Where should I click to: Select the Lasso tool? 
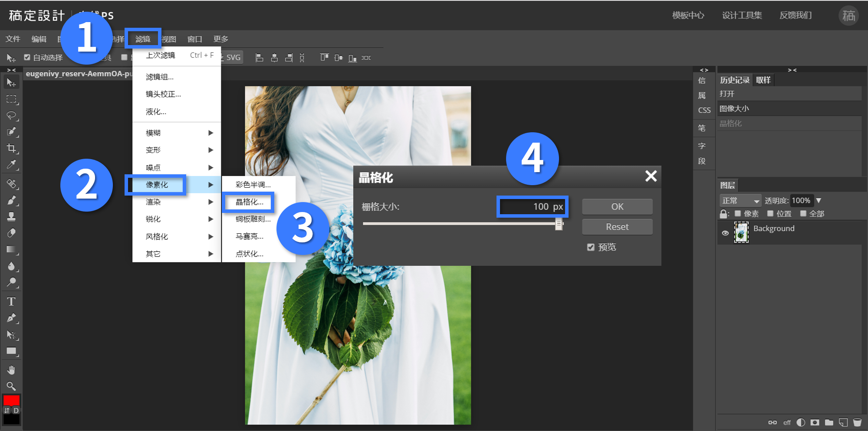[x=12, y=115]
